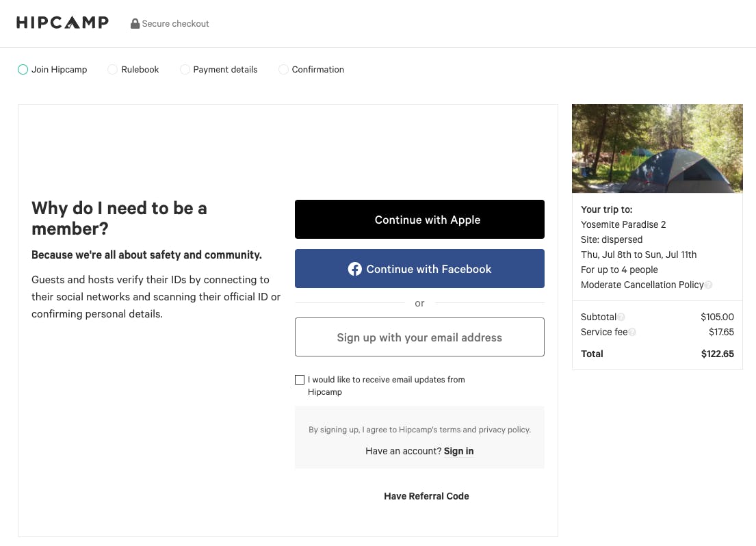Select the Rulebook step circle
The width and height of the screenshot is (756, 546).
tap(112, 69)
